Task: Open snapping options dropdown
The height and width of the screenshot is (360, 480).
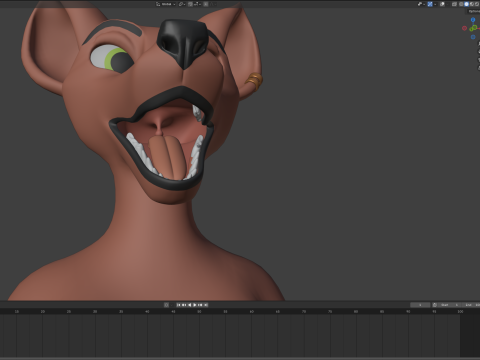Action: point(197,4)
